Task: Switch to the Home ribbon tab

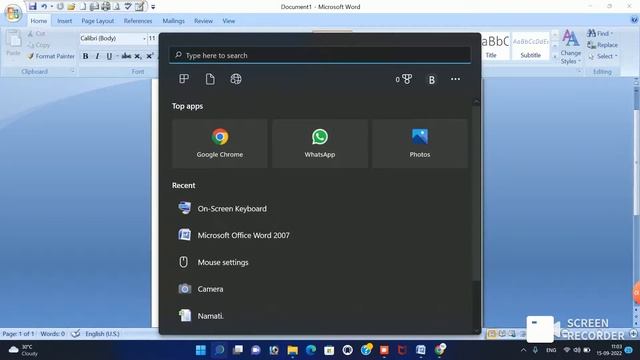Action: [39, 21]
